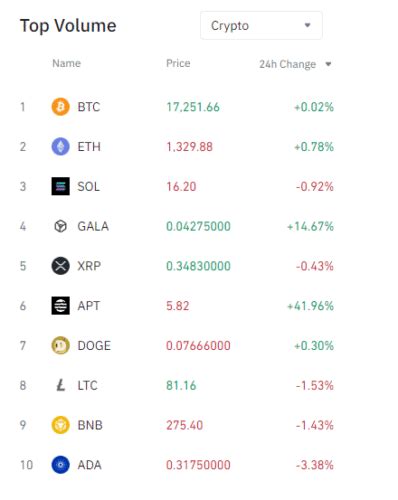Screen dimensions: 398x500
Task: Open the XRP coin icon
Action: point(60,266)
